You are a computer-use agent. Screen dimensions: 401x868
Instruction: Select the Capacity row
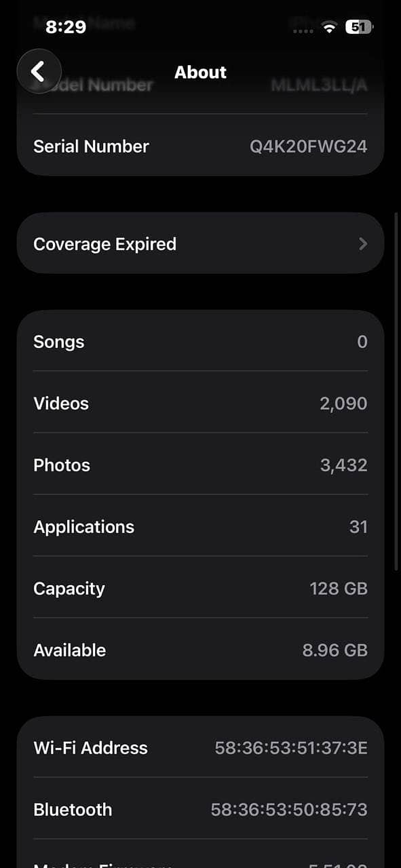coord(200,588)
